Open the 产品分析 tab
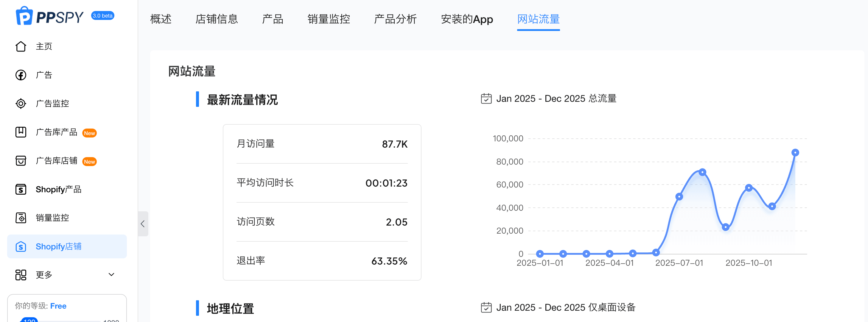Image resolution: width=868 pixels, height=322 pixels. coord(395,19)
